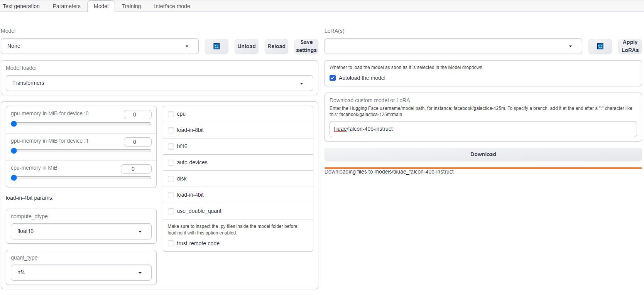Viewport: 644px width, 295px height.
Task: Click the Unload model button
Action: point(247,46)
